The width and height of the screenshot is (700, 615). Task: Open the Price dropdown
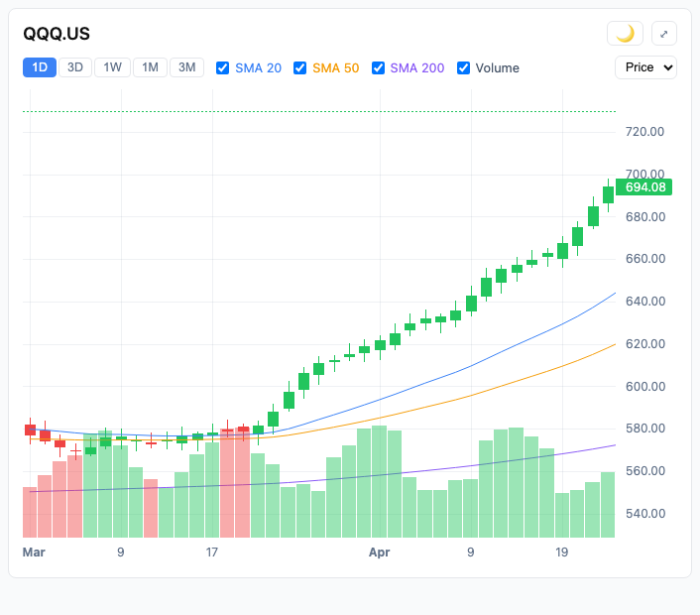(x=645, y=67)
